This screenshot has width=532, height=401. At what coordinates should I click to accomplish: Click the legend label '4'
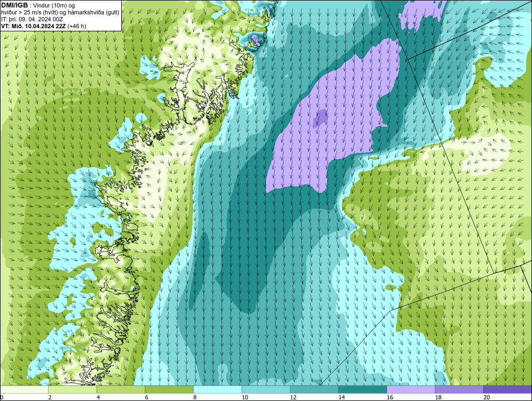98,397
